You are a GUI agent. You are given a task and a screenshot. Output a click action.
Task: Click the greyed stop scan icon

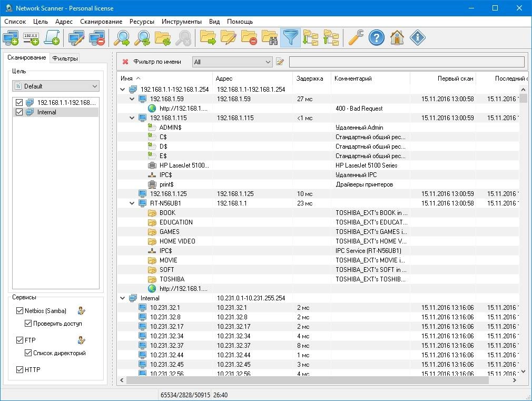tap(183, 38)
